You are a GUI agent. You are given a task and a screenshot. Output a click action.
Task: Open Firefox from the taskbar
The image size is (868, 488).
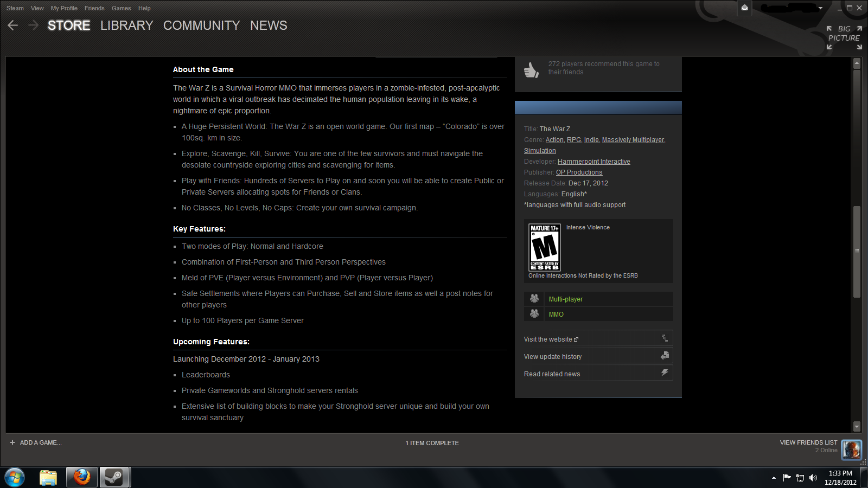(x=82, y=477)
